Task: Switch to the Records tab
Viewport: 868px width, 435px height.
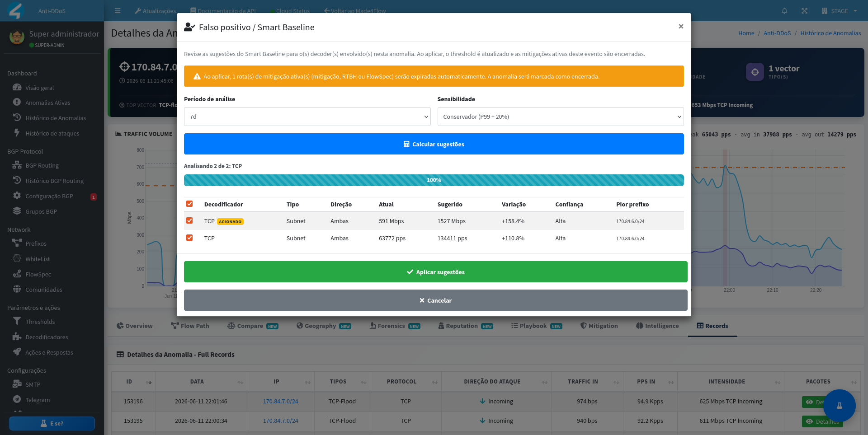Action: 712,326
